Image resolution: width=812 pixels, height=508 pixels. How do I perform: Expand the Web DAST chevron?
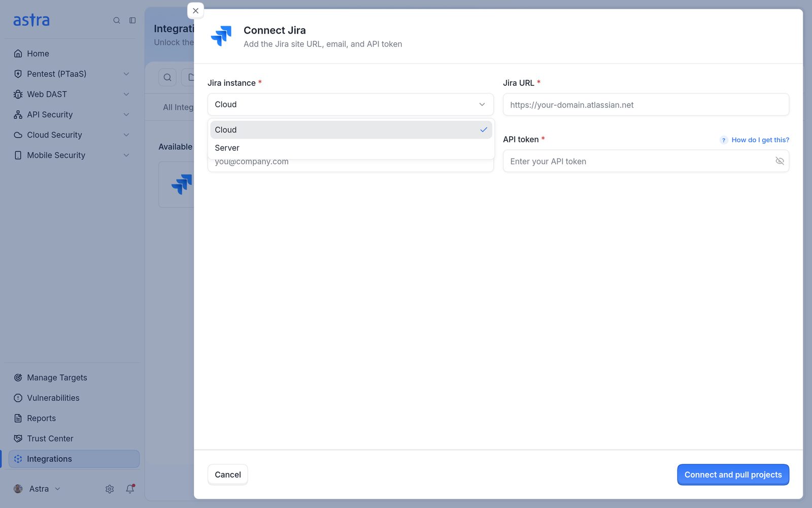point(126,94)
